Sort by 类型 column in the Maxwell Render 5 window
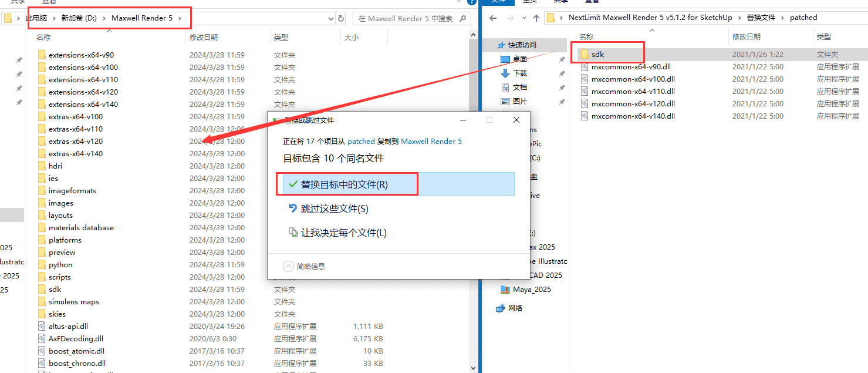The height and width of the screenshot is (373, 868). (305, 37)
